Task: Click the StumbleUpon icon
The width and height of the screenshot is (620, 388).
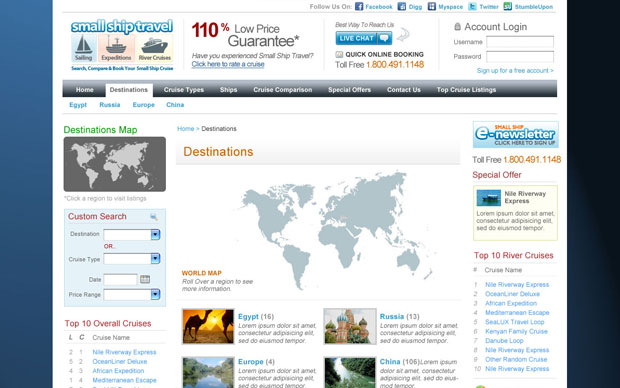Action: point(508,6)
